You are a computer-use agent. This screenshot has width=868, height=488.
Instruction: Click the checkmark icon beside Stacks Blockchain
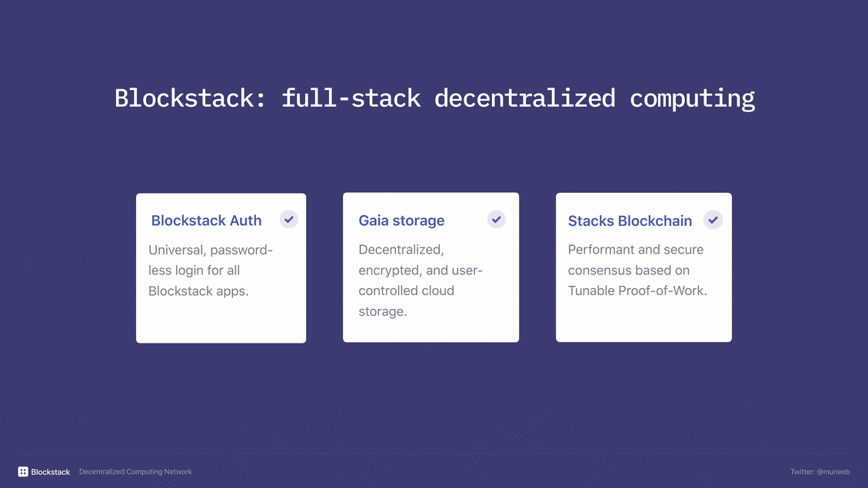[713, 221]
